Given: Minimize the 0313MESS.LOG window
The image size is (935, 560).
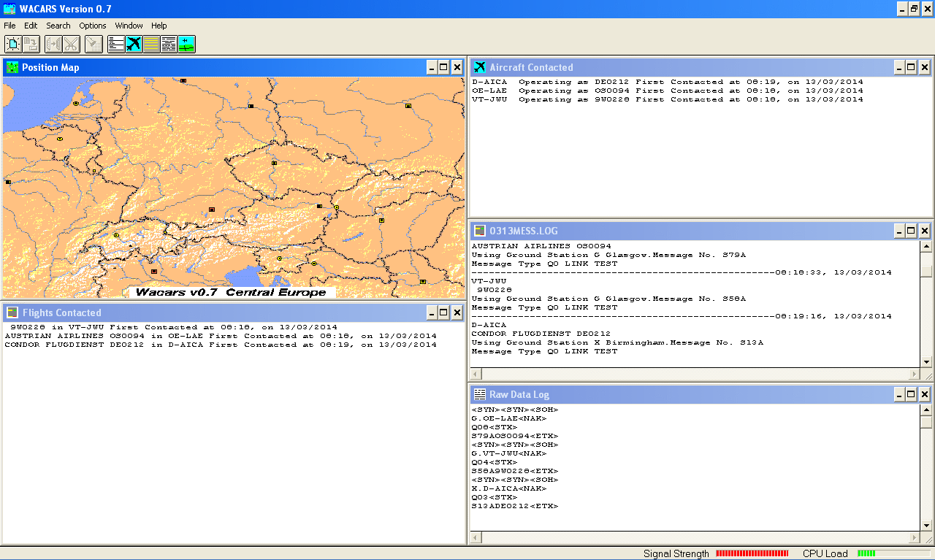Looking at the screenshot, I should 898,231.
